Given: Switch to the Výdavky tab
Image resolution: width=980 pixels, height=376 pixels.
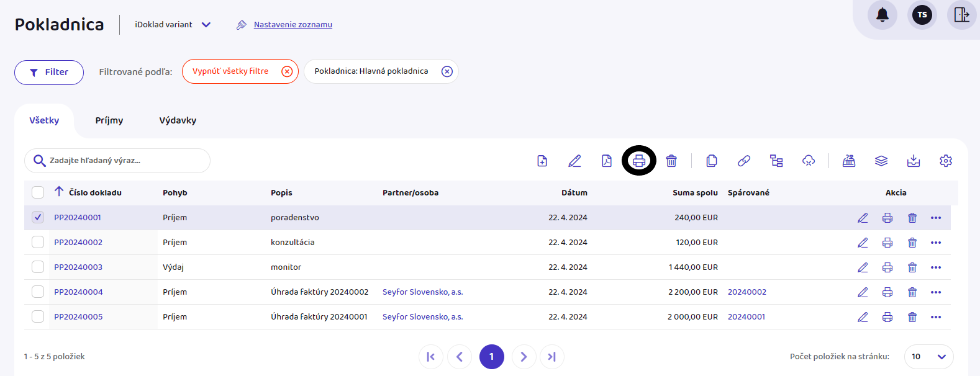Looking at the screenshot, I should click(178, 120).
